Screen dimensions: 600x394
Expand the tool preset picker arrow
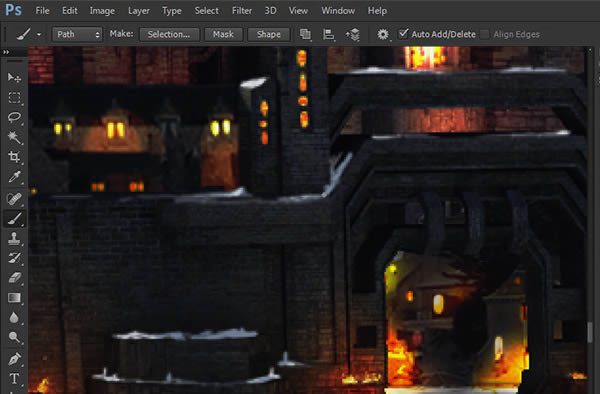pos(39,34)
